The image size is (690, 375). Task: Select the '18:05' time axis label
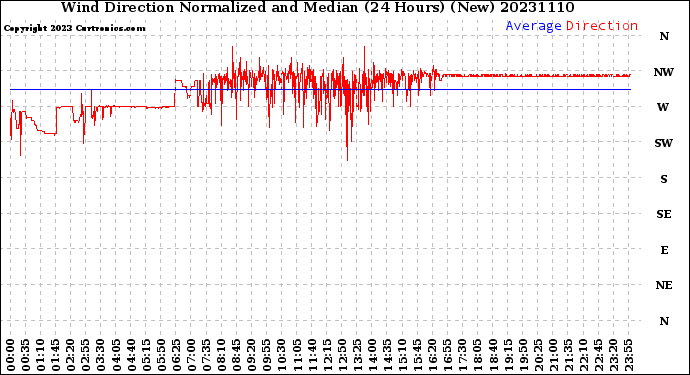coord(477,355)
